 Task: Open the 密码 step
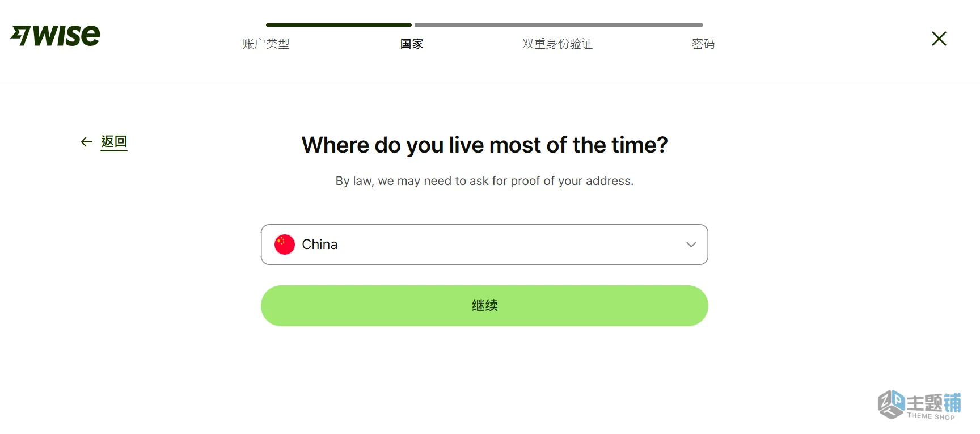point(703,44)
